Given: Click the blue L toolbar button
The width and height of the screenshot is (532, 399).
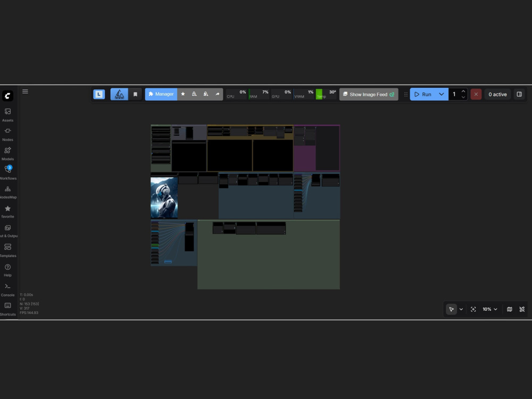Looking at the screenshot, I should pyautogui.click(x=99, y=94).
